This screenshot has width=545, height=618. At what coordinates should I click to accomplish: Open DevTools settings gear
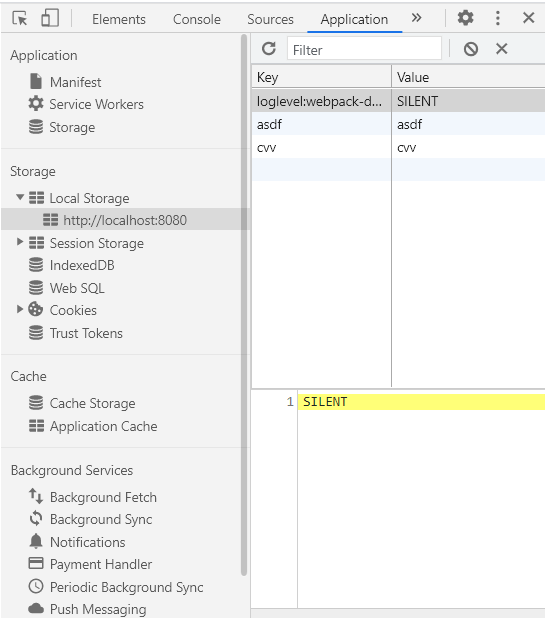(x=465, y=18)
